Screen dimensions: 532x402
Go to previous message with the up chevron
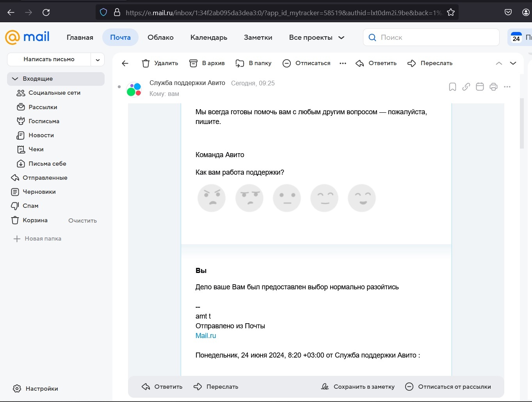(499, 63)
